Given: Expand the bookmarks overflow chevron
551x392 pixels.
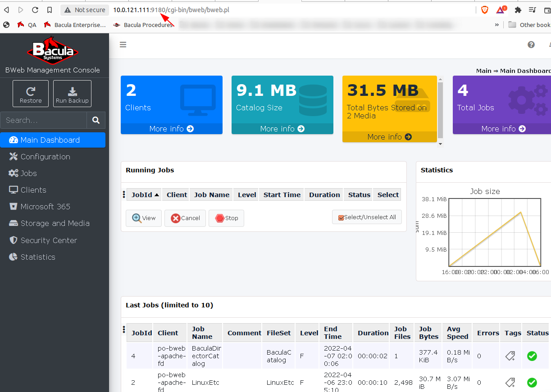Looking at the screenshot, I should [497, 25].
